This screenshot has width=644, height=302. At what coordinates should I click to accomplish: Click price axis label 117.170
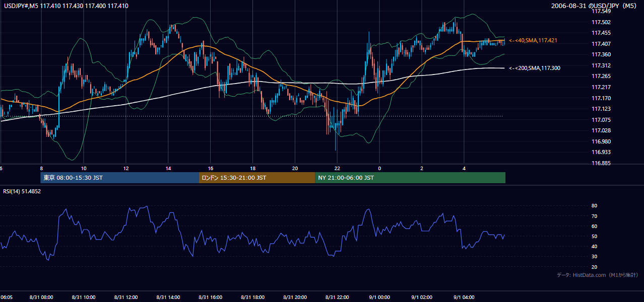pyautogui.click(x=600, y=98)
